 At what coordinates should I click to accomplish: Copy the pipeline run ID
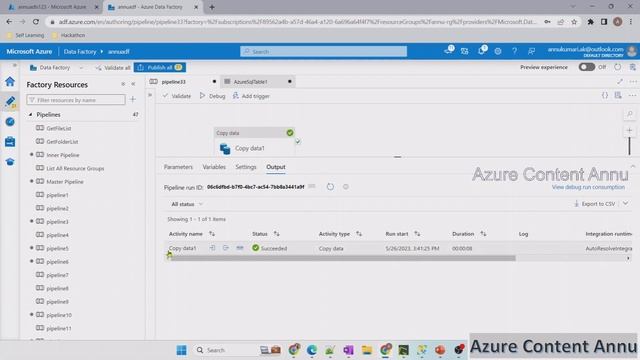[312, 187]
